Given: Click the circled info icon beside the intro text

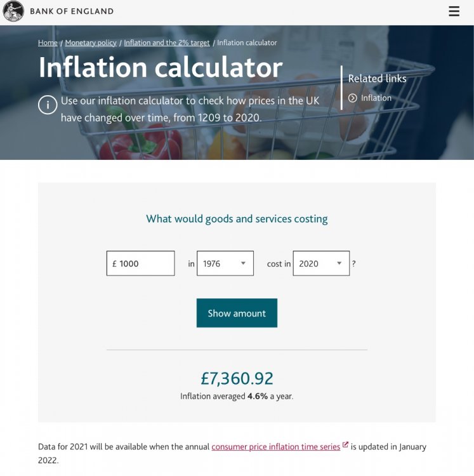Looking at the screenshot, I should tap(48, 105).
